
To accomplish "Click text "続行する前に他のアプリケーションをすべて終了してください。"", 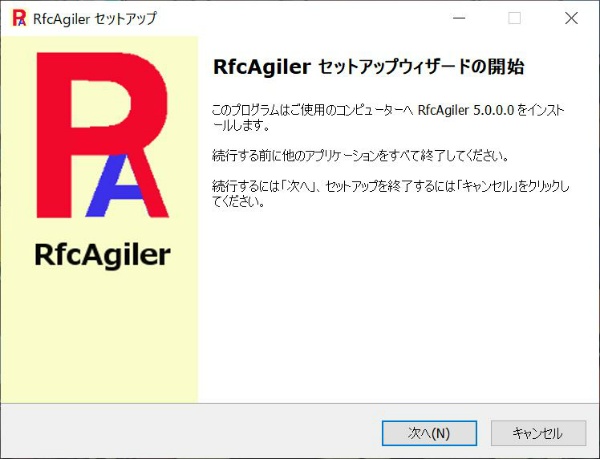I will pos(360,156).
